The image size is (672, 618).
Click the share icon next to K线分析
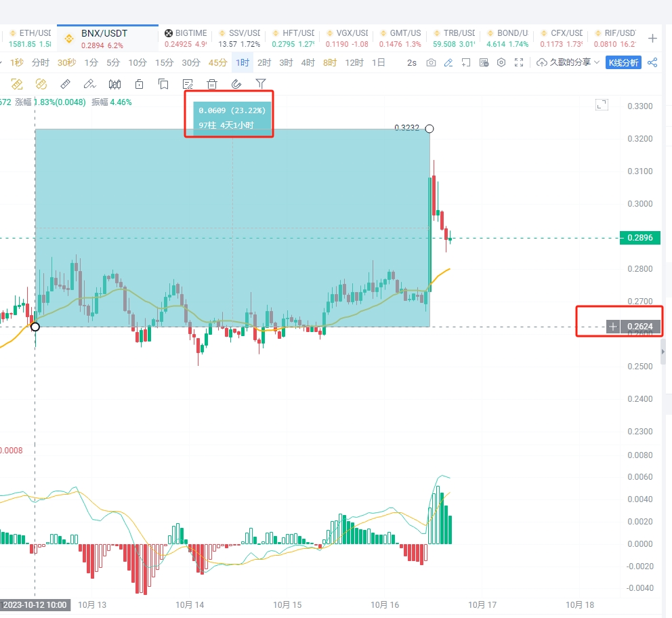coord(651,62)
